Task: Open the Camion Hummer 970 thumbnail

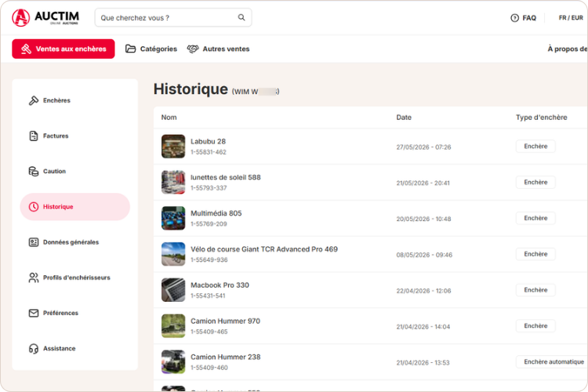Action: (x=173, y=326)
